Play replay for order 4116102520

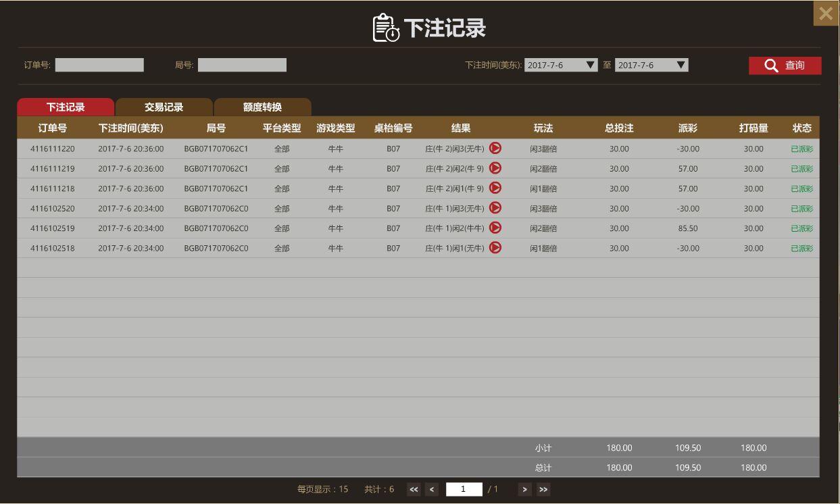(495, 208)
